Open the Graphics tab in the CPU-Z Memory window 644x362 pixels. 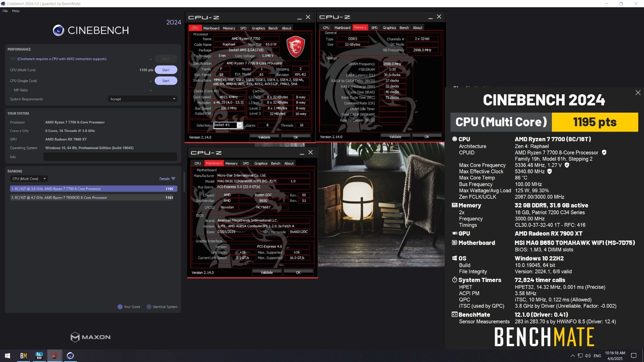click(x=389, y=28)
